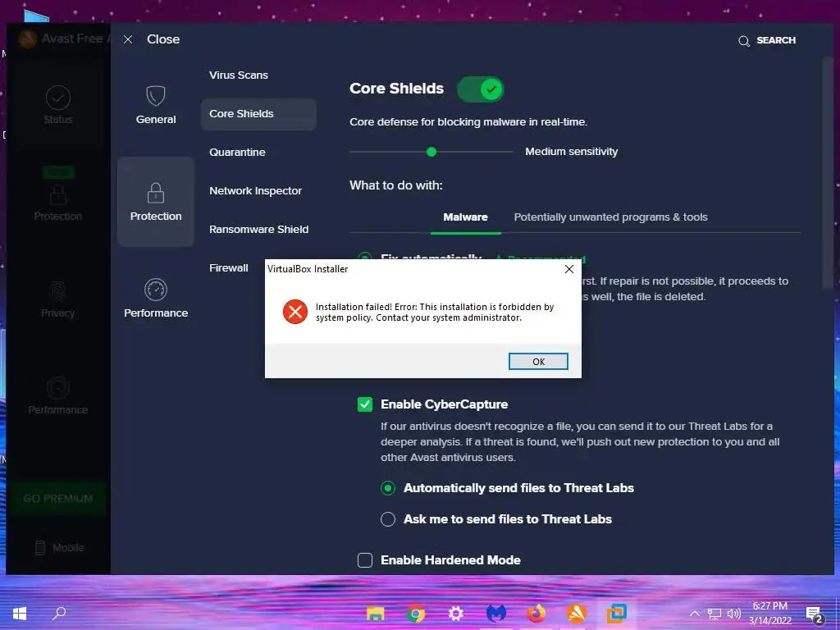Close the VirtualBox Installer dialog
The image size is (840, 630).
point(569,269)
